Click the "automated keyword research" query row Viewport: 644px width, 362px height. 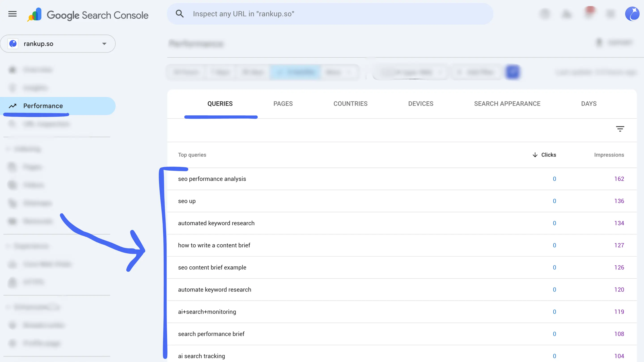click(x=216, y=223)
